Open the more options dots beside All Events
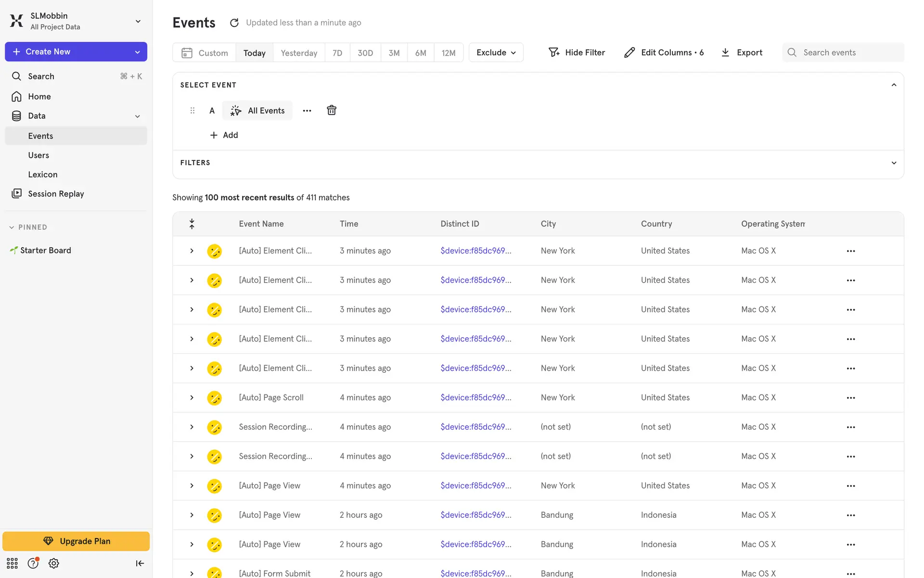 pos(307,111)
